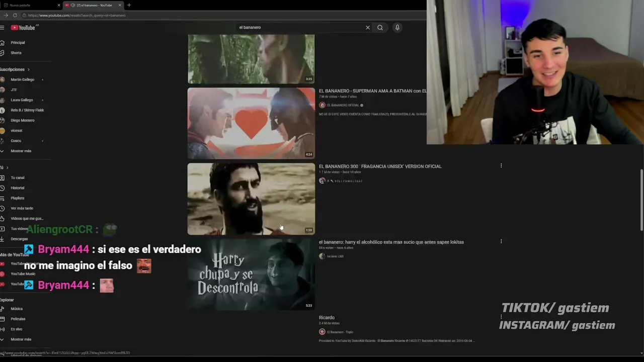Image resolution: width=644 pixels, height=362 pixels.
Task: Open Laura Gallego channel avatar
Action: coord(3,100)
